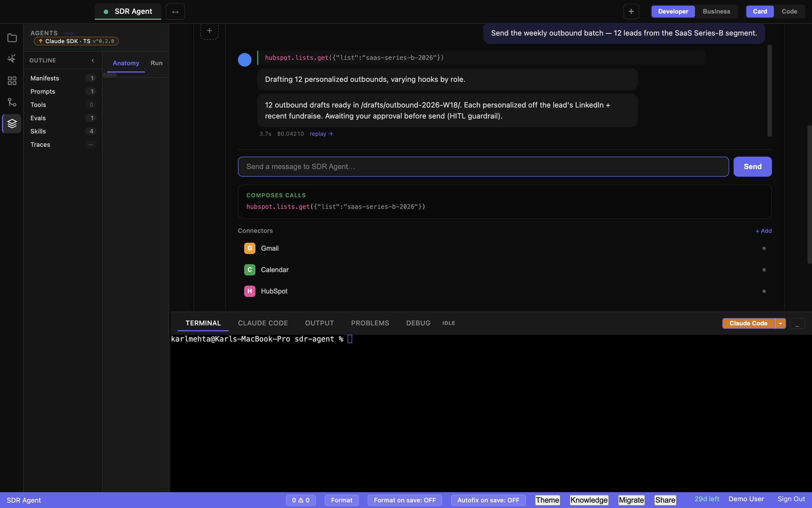Toggle Format on save

pos(405,500)
